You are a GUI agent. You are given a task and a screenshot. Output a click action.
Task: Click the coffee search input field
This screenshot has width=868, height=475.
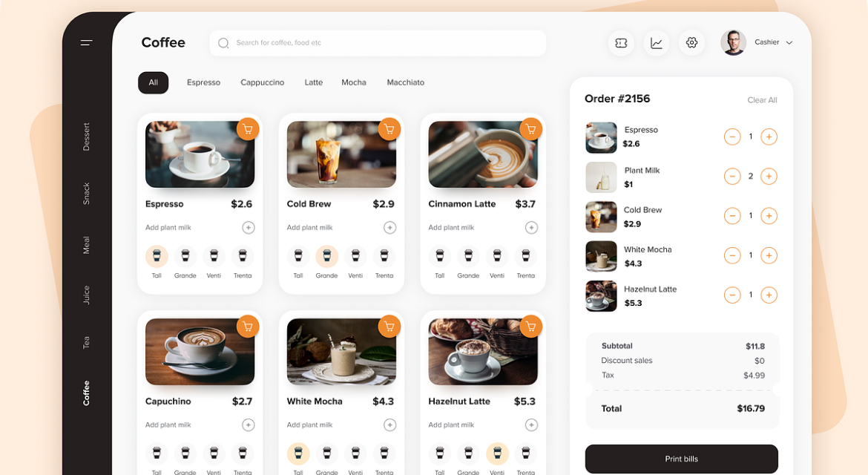tap(378, 43)
